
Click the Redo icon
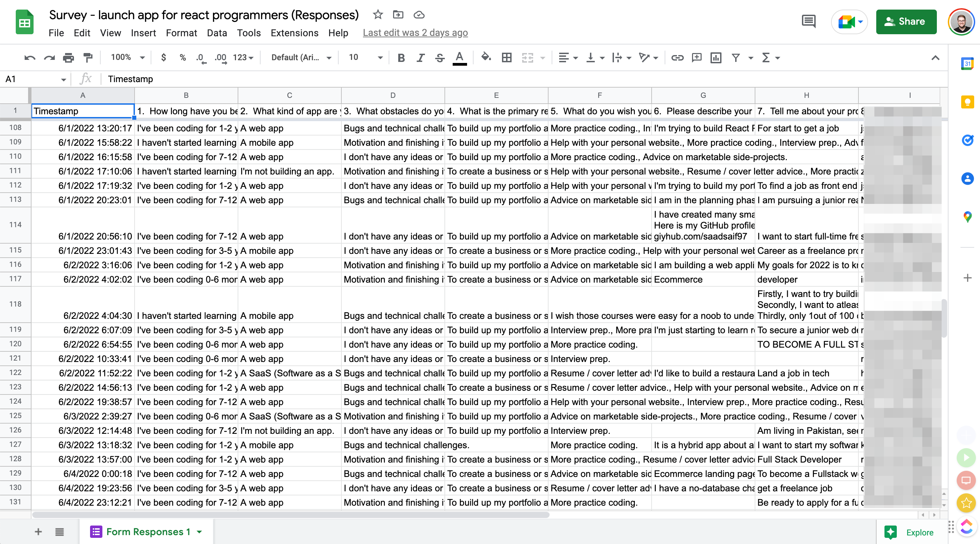(x=49, y=57)
